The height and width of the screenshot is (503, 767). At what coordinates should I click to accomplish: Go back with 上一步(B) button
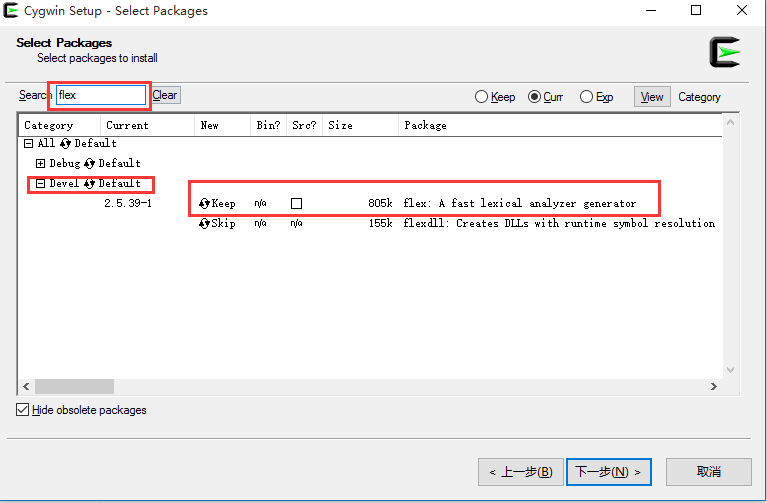coord(520,472)
